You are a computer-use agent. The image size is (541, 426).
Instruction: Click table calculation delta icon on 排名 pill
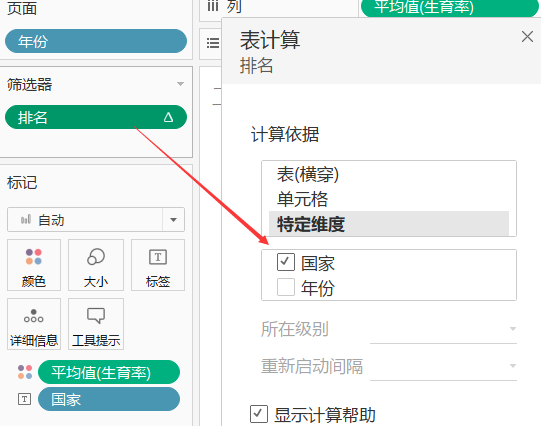pos(168,117)
